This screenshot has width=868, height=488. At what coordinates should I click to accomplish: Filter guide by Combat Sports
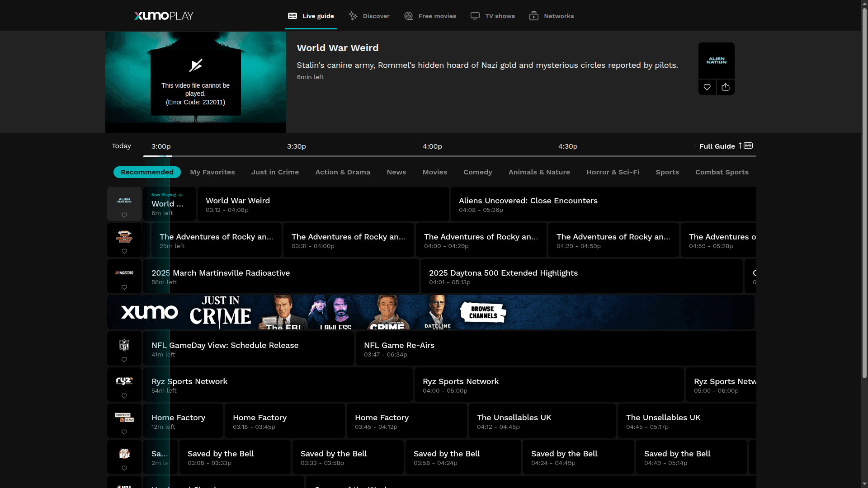click(722, 172)
